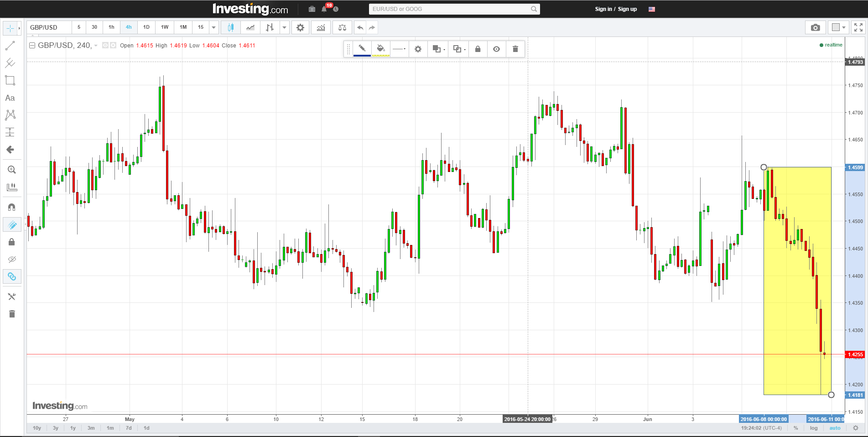Activate the zoom in tool

click(x=12, y=170)
